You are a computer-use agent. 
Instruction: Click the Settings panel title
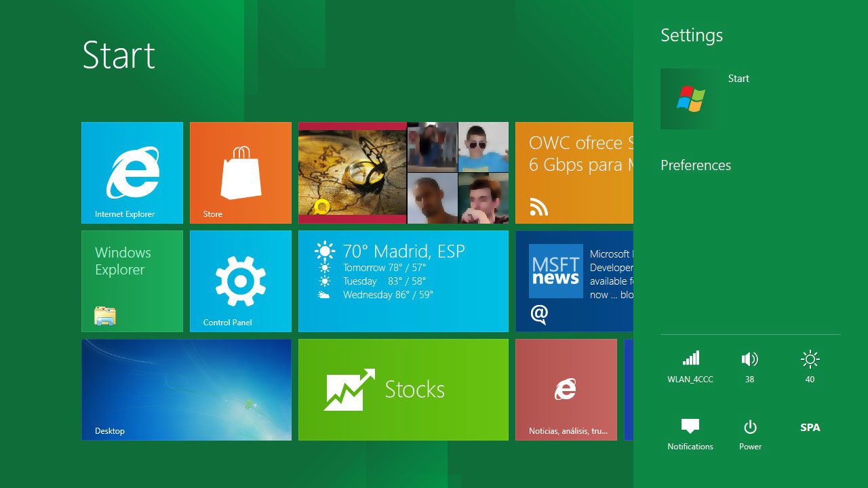692,35
